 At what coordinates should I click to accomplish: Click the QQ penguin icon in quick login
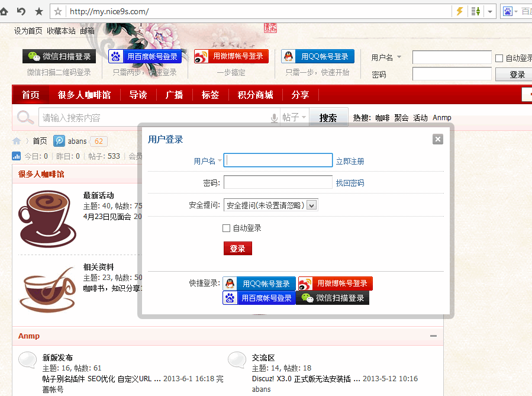pyautogui.click(x=229, y=283)
